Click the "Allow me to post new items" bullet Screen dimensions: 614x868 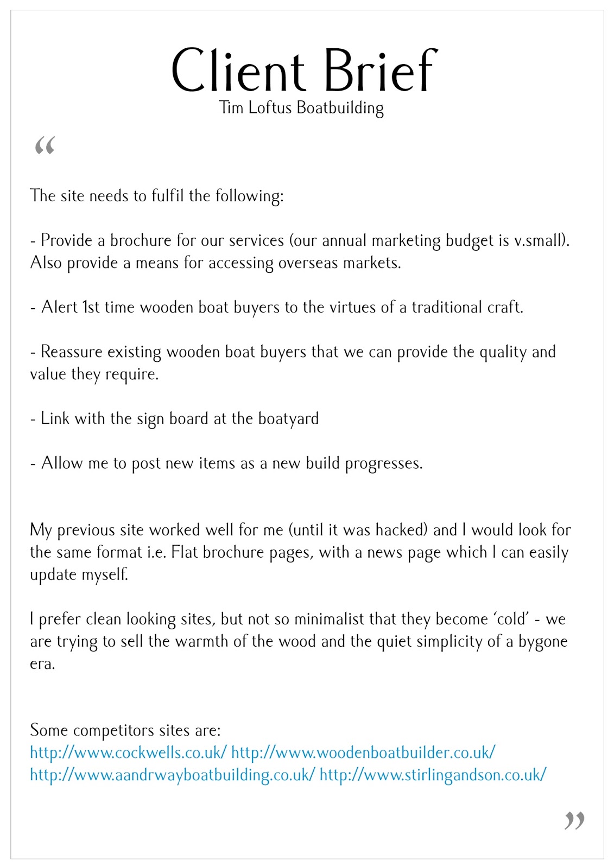coord(226,463)
